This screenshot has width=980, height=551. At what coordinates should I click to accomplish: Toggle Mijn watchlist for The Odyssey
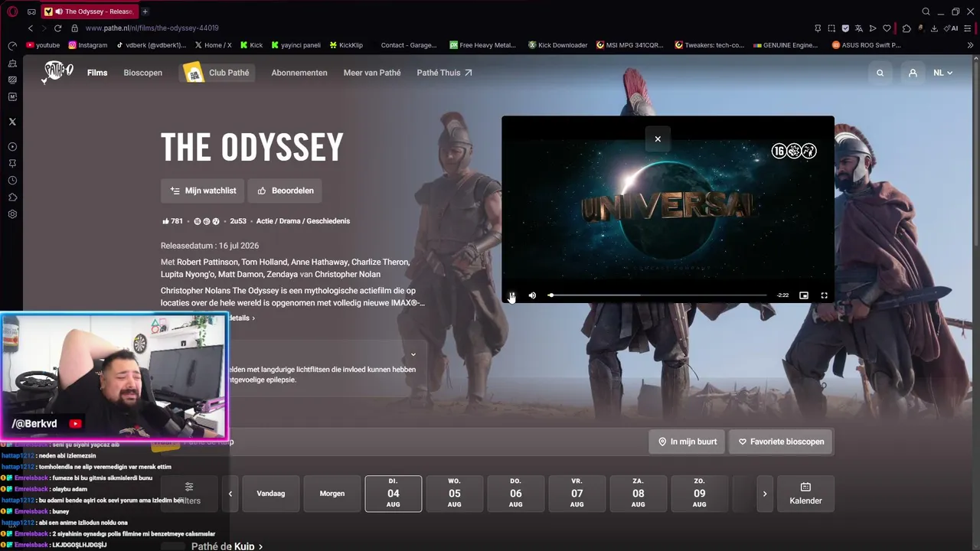click(x=203, y=191)
